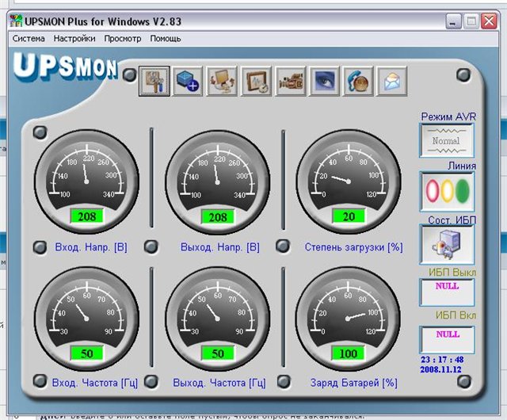The image size is (507, 420).
Task: Open the Просмотр menu
Action: tap(123, 38)
